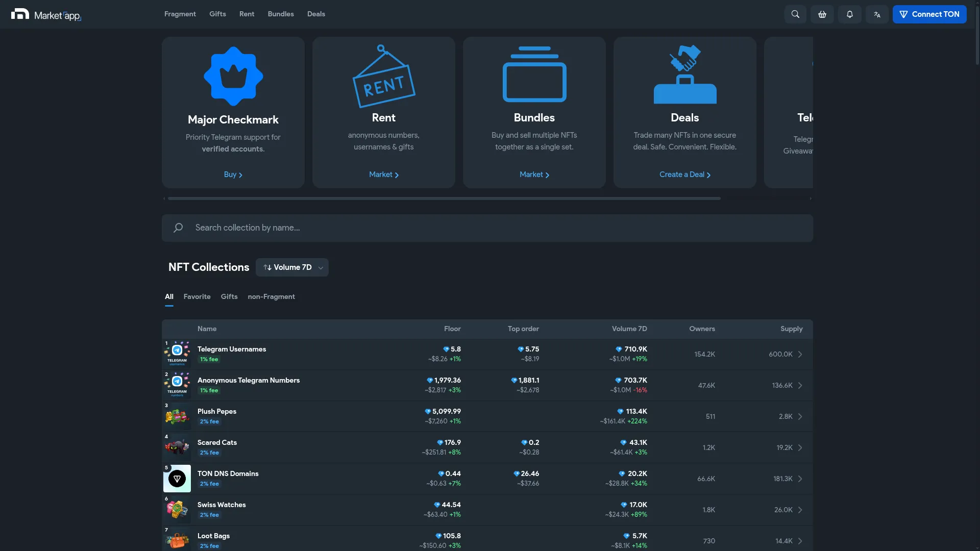
Task: Click the Deals card title
Action: pos(685,118)
